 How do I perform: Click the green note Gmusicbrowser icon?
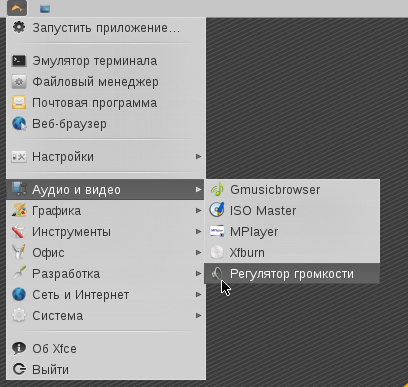pyautogui.click(x=217, y=189)
